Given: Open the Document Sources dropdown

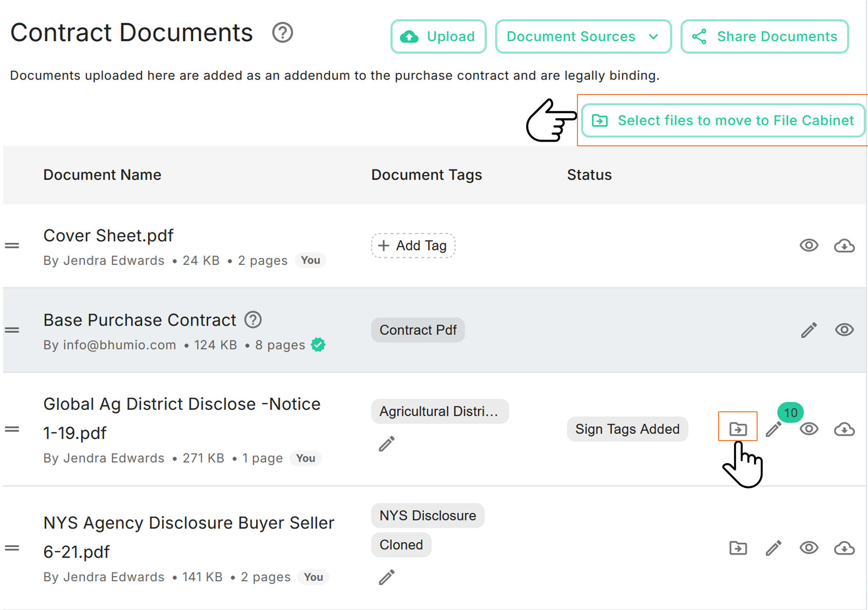Looking at the screenshot, I should (583, 36).
